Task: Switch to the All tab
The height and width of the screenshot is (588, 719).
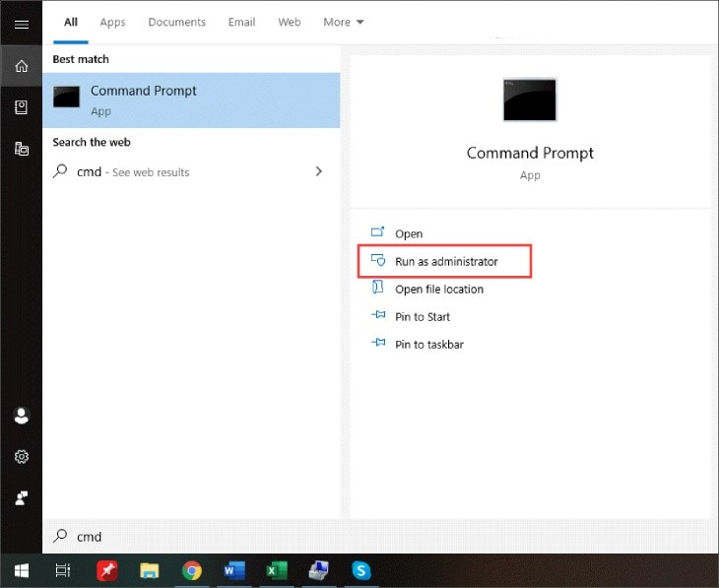Action: point(71,22)
